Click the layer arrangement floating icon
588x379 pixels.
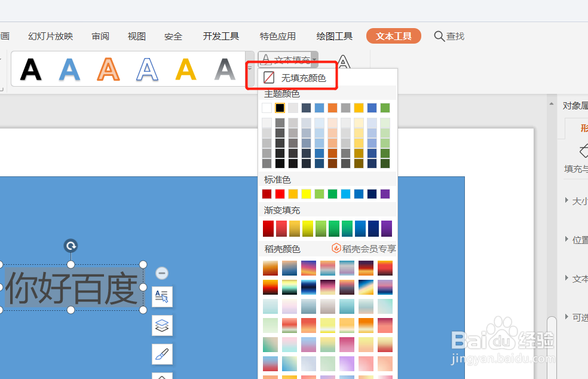[x=162, y=325]
